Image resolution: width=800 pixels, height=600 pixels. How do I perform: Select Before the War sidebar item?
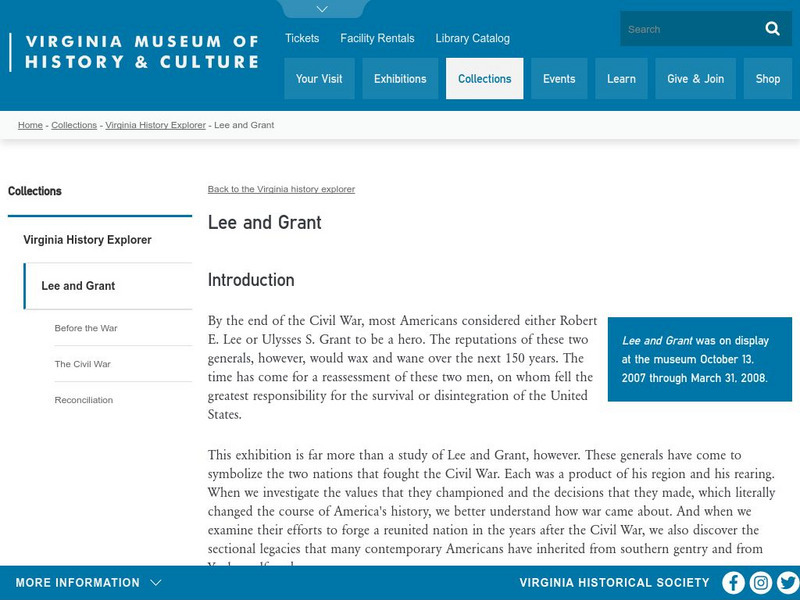(x=86, y=328)
